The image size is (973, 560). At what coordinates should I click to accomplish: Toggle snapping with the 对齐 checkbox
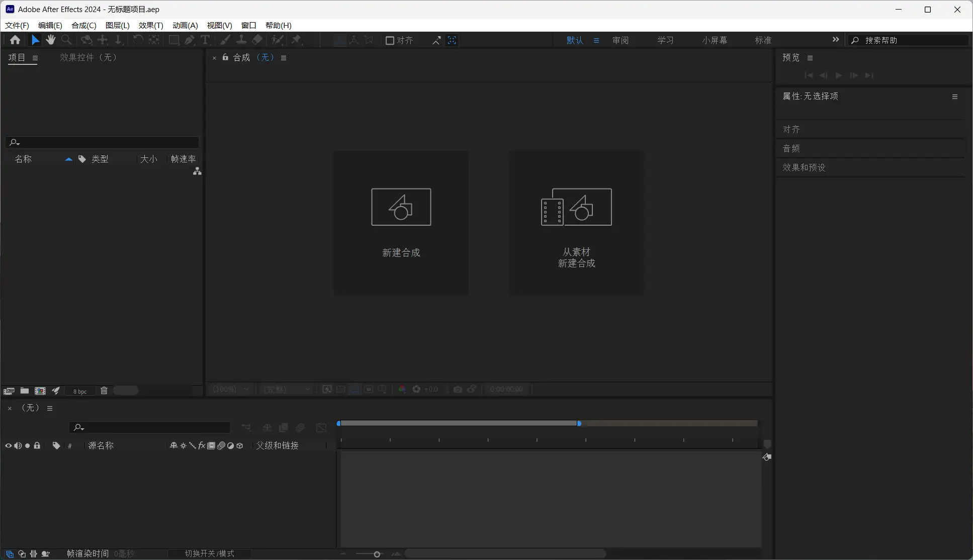[x=390, y=40]
